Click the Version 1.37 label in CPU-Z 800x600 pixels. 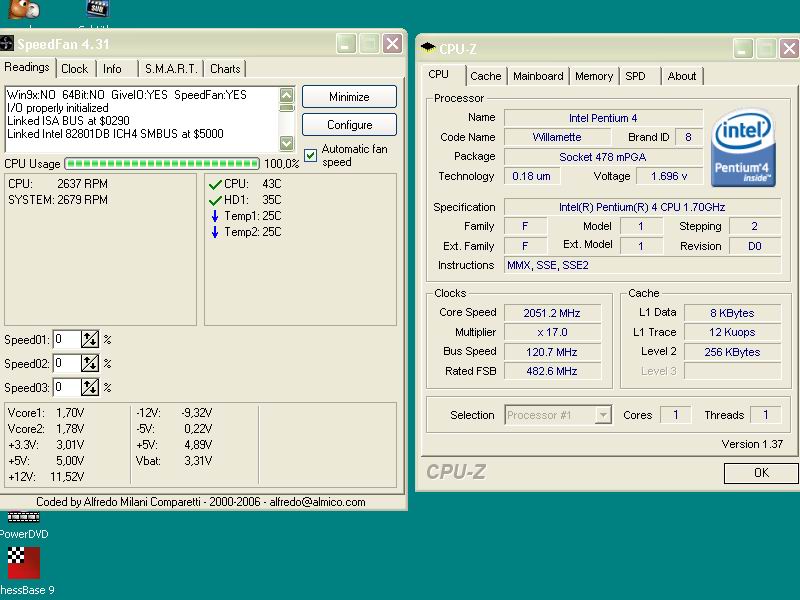click(x=752, y=444)
